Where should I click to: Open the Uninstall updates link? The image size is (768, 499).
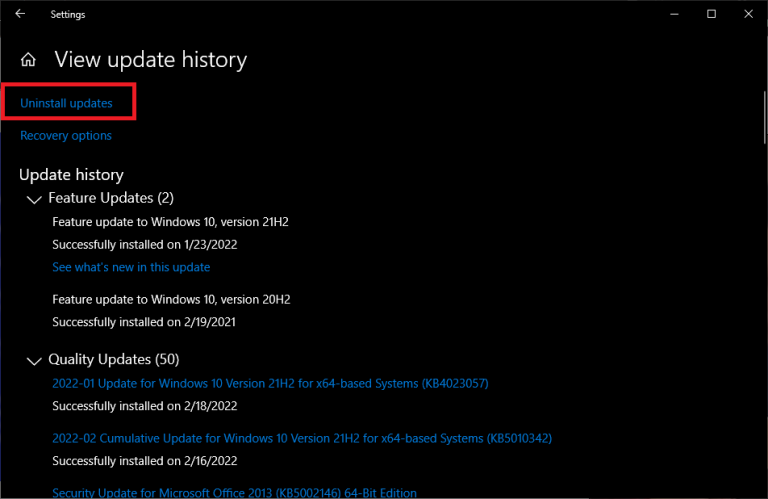tap(66, 103)
